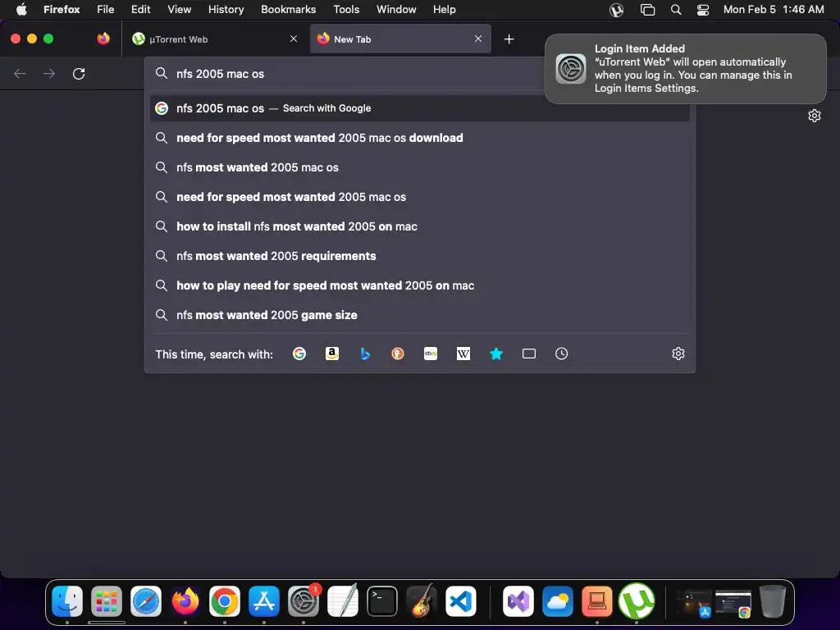Click the pinned Firefox tab icon

103,39
